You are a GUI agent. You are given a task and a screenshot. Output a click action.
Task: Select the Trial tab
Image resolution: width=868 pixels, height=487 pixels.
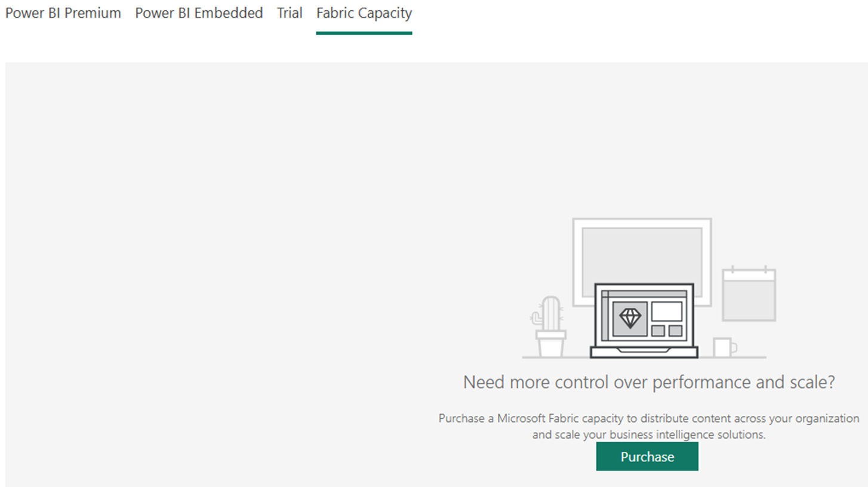tap(290, 13)
